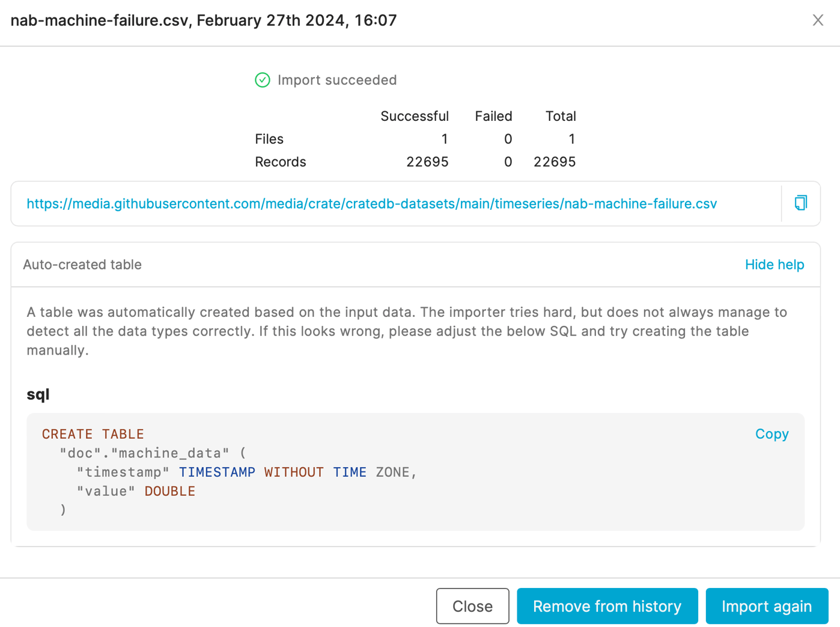Open the nab-machine-failure.csv dataset hyperlink
Viewport: 840px width, 627px height.
pyautogui.click(x=371, y=203)
